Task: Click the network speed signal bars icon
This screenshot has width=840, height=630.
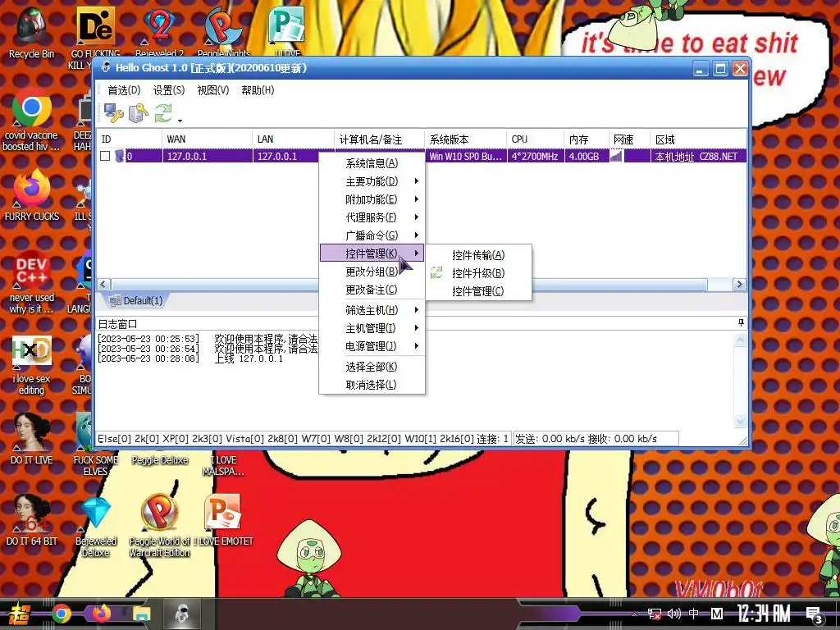Action: tap(617, 156)
